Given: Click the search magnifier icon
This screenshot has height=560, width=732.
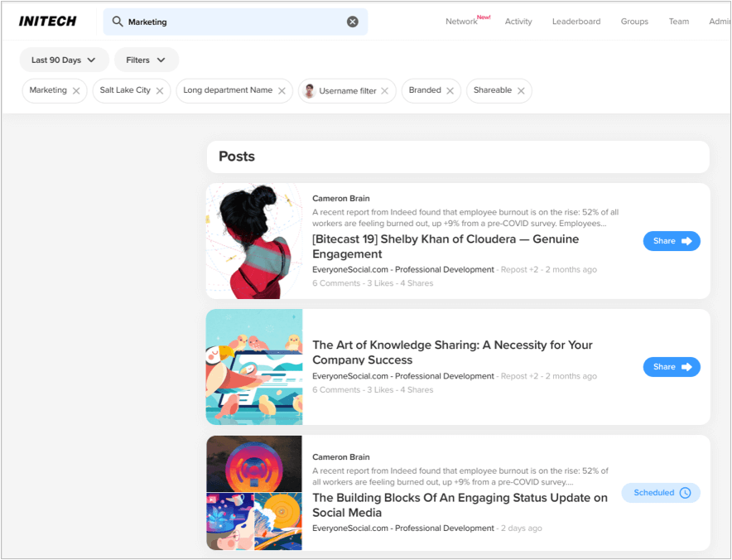Looking at the screenshot, I should pos(118,22).
